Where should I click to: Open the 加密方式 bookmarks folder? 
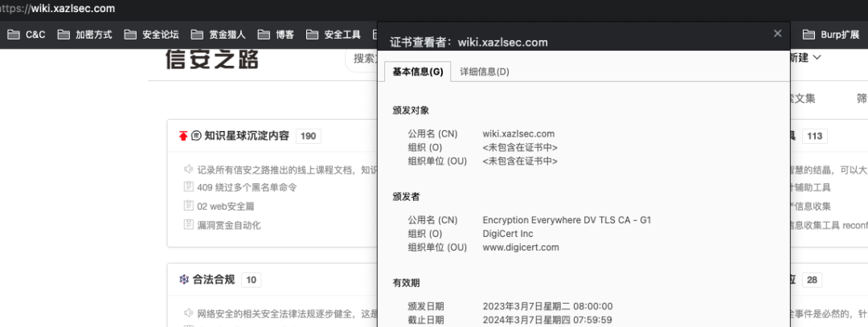tap(84, 35)
